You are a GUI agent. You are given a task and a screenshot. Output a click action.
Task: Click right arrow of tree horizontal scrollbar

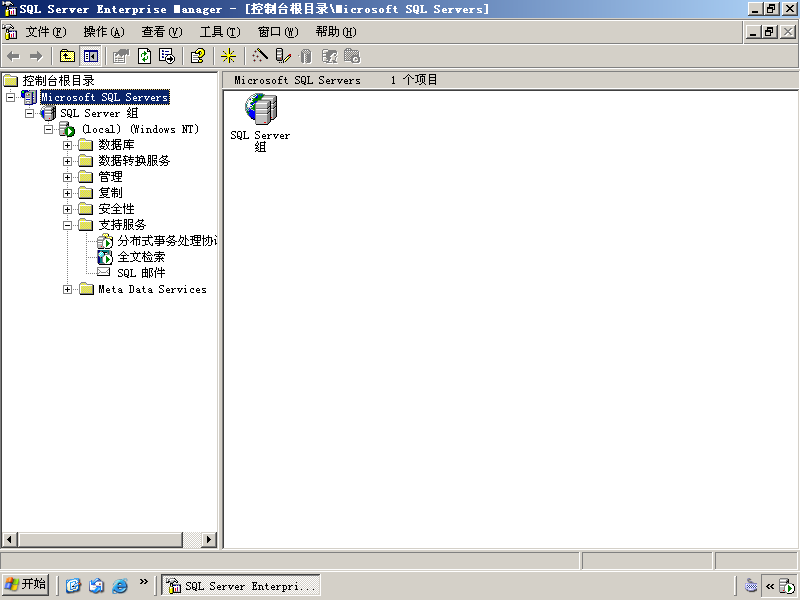(209, 539)
